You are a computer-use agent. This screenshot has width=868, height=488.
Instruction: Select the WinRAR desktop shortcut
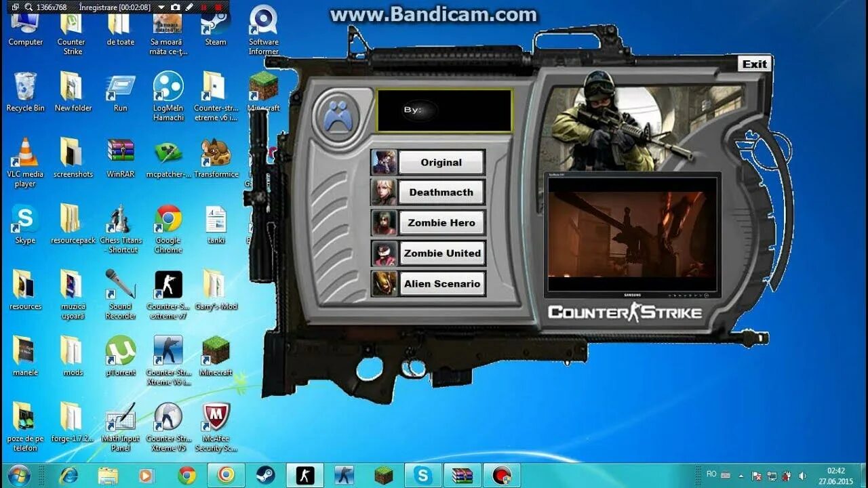coord(120,159)
